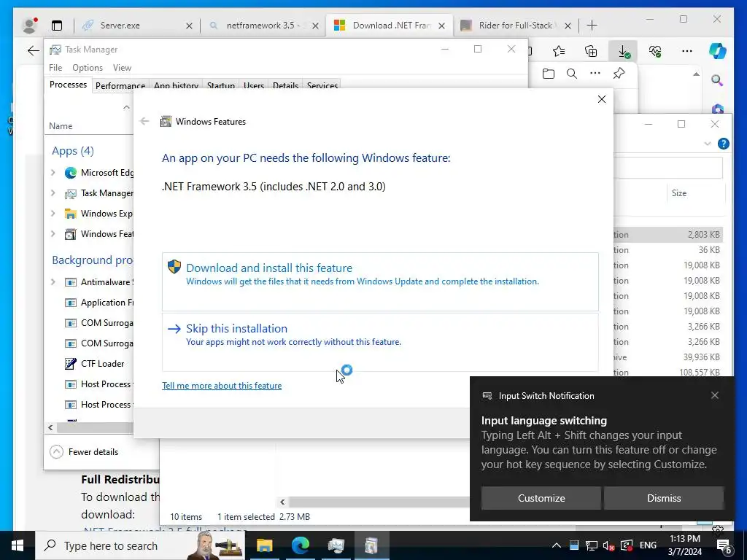Viewport: 747px width, 560px height.
Task: Open Task Manager File menu
Action: click(55, 68)
